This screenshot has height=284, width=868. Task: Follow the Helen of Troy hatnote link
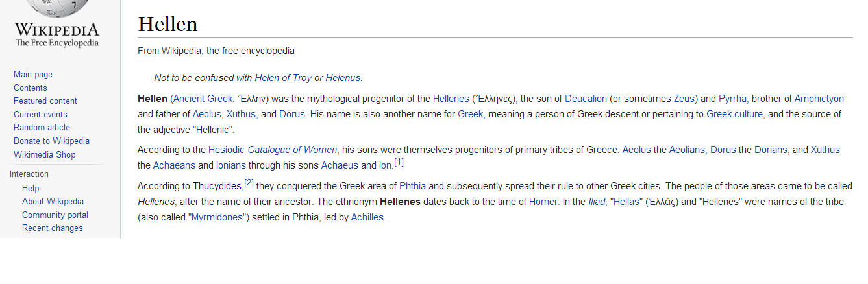tap(283, 78)
